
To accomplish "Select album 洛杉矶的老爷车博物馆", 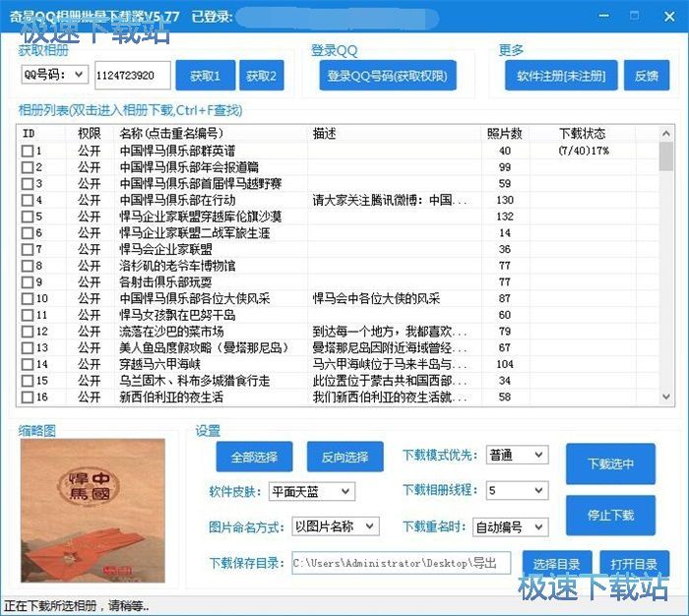I will coord(177,266).
